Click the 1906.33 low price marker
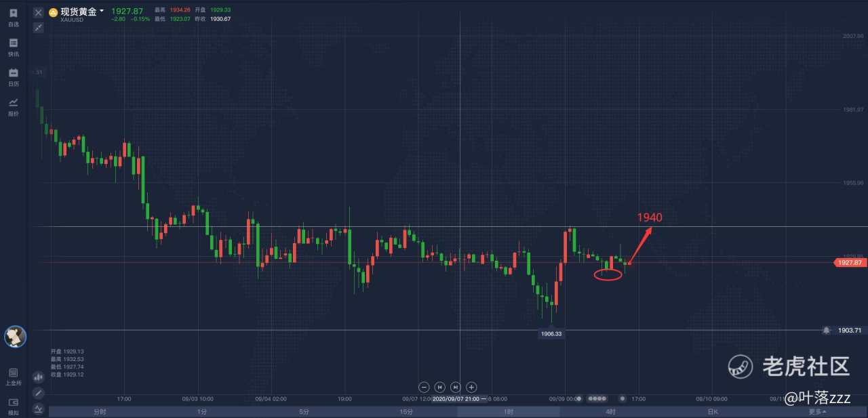 tap(551, 334)
